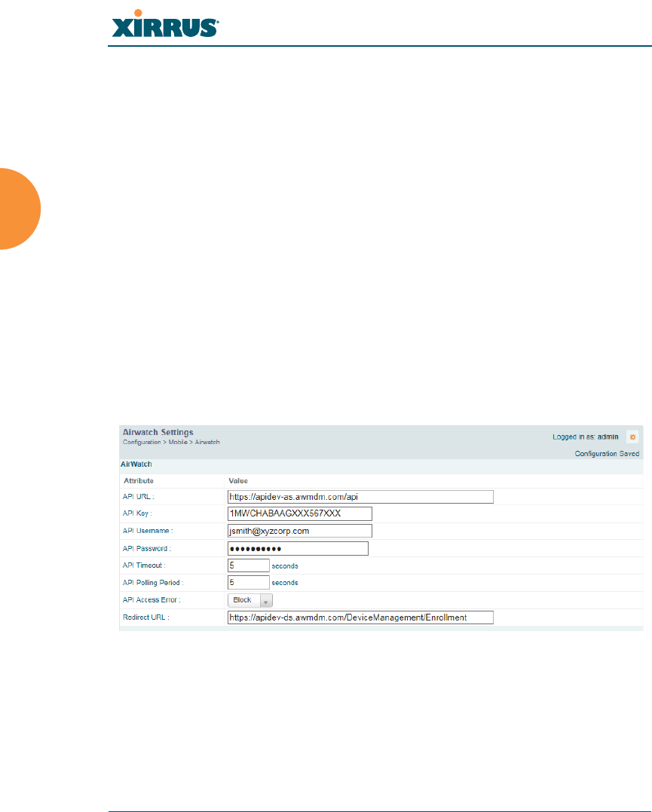Click the 'API Key :' label

coord(137,513)
